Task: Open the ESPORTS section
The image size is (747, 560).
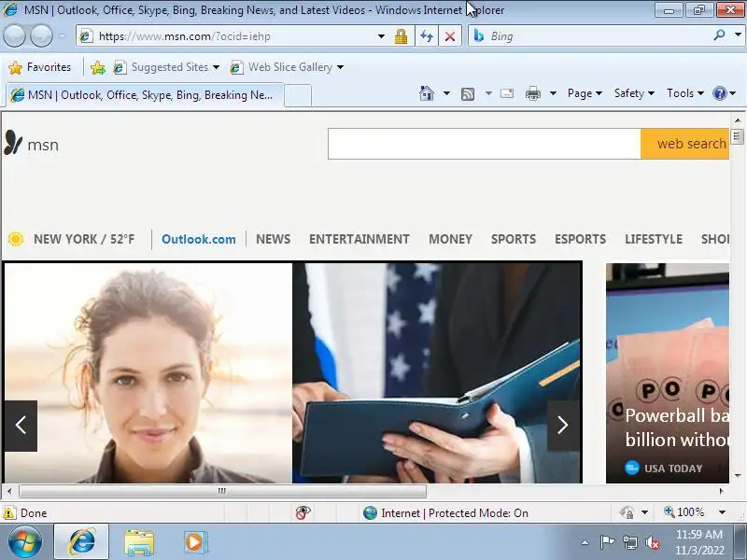Action: click(580, 239)
